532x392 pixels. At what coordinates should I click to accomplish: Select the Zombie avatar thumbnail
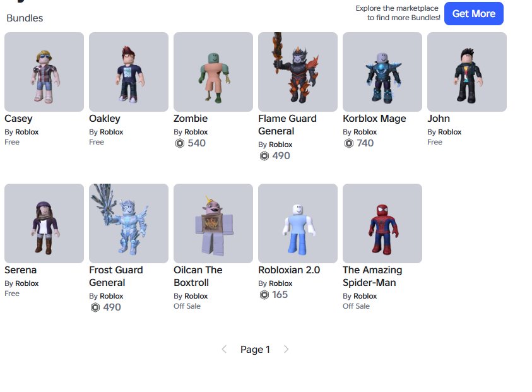pos(213,72)
